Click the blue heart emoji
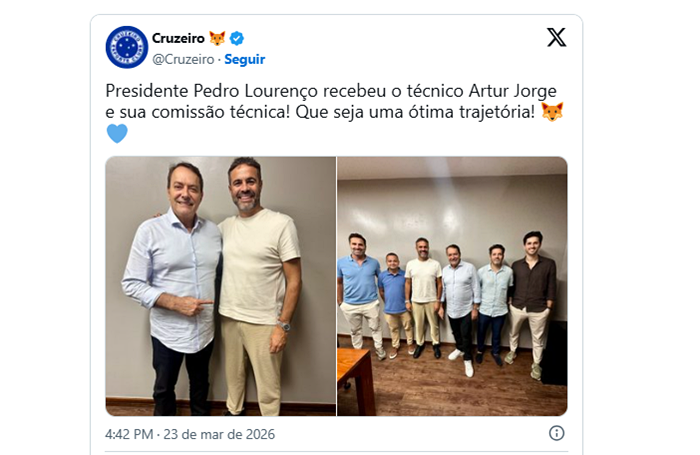This screenshot has width=700, height=455. [x=117, y=134]
